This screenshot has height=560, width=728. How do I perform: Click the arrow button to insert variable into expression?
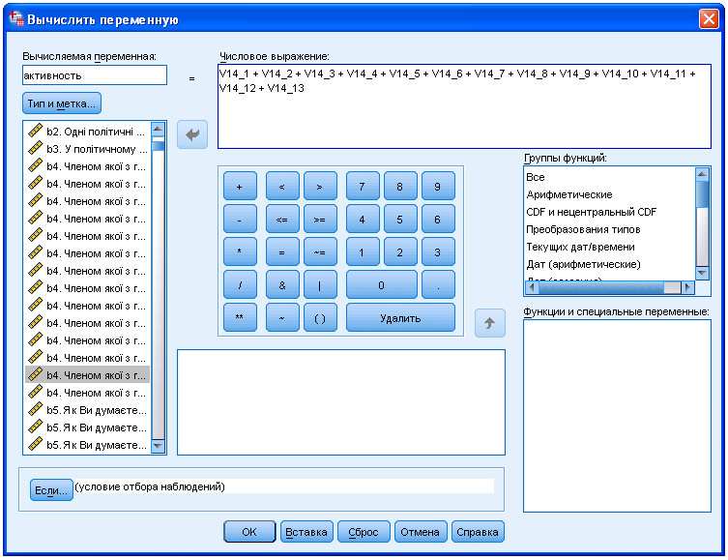coord(192,135)
